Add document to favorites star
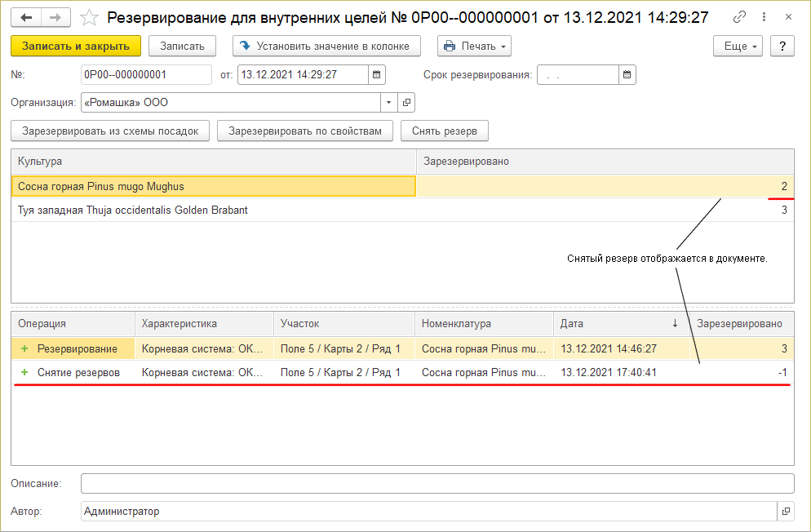This screenshot has height=532, width=811. (91, 17)
